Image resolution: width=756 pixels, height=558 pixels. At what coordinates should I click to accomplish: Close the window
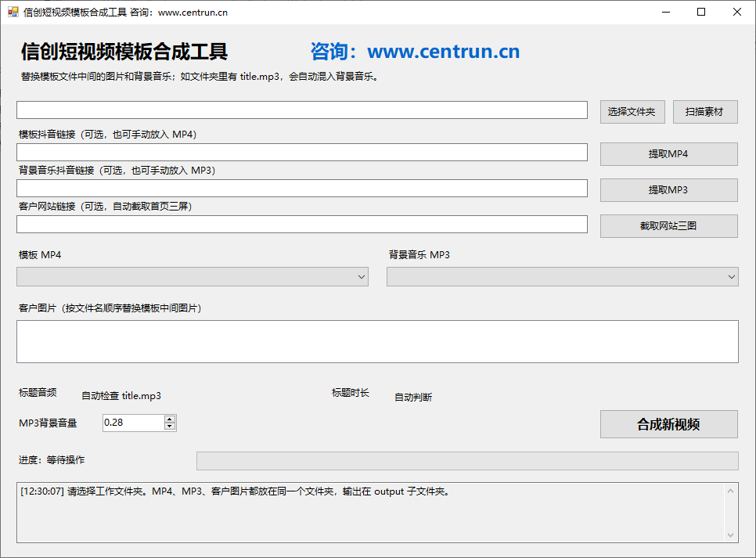[x=737, y=12]
